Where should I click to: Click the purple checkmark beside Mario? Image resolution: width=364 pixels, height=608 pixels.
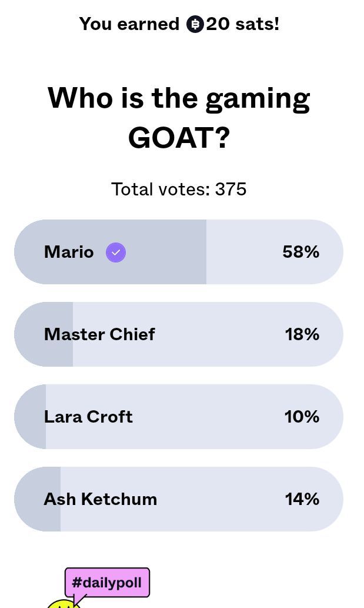click(x=116, y=252)
